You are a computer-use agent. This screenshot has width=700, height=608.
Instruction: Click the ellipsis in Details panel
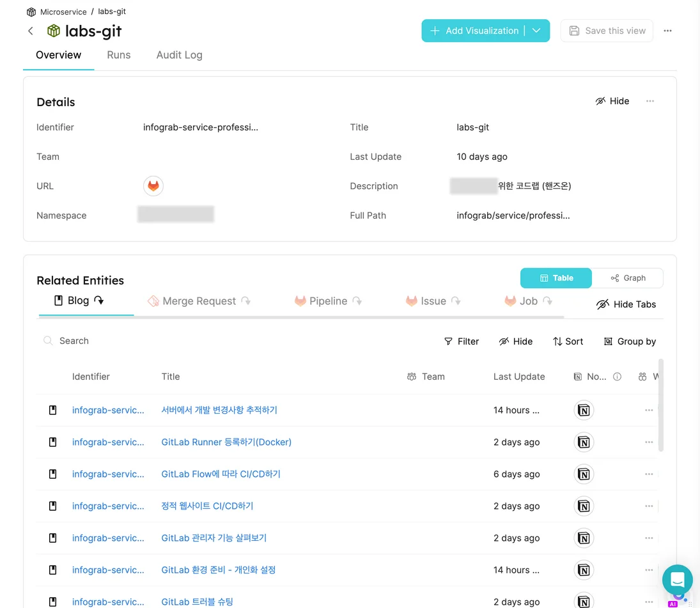[x=649, y=101]
